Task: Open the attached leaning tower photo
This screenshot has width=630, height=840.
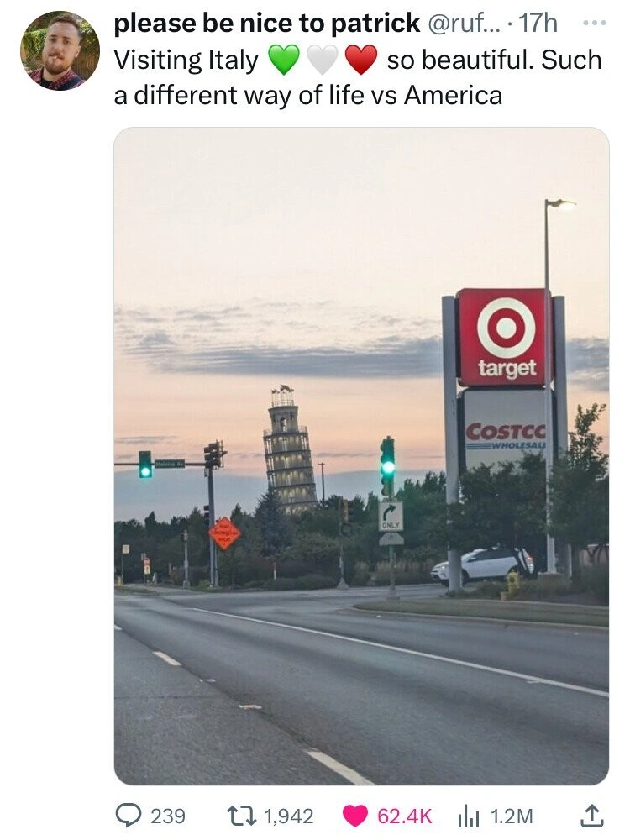Action: [361, 456]
